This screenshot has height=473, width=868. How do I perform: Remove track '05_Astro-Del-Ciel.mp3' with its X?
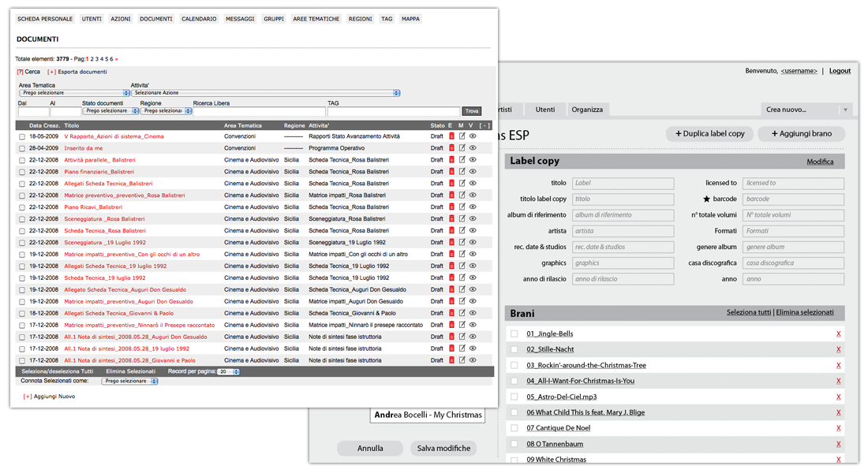[x=838, y=397]
